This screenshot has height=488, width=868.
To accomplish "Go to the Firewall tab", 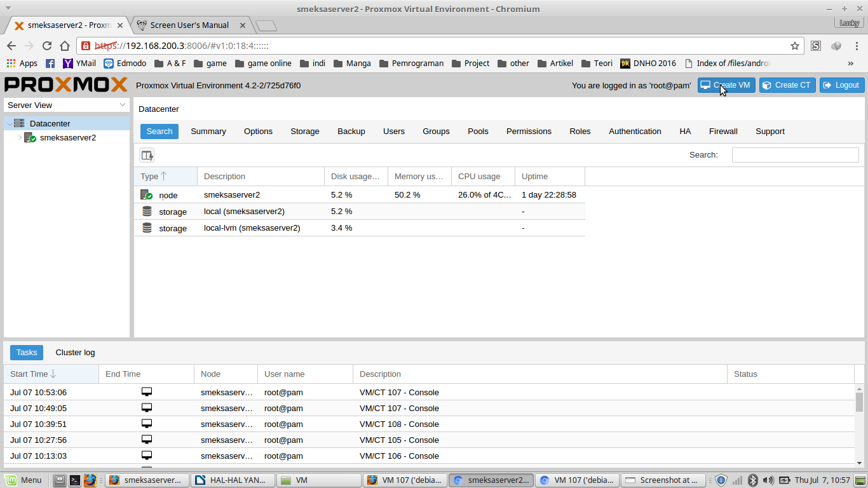I will [x=723, y=132].
